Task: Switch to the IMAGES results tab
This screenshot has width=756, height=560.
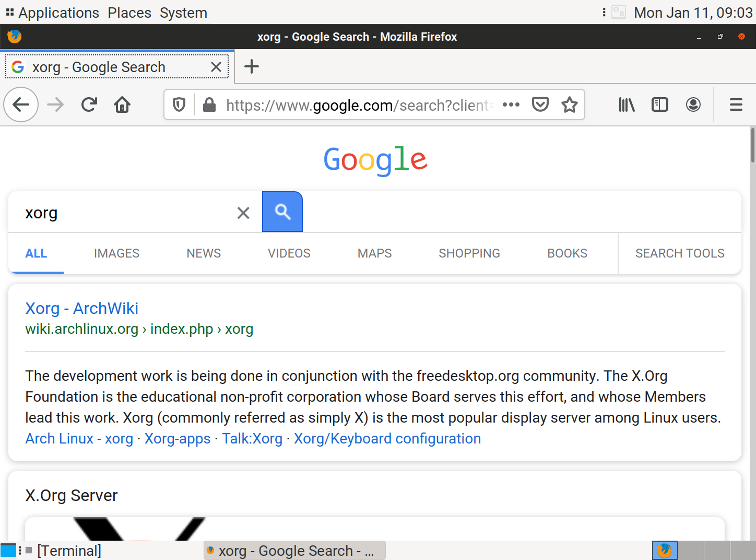Action: pyautogui.click(x=116, y=253)
